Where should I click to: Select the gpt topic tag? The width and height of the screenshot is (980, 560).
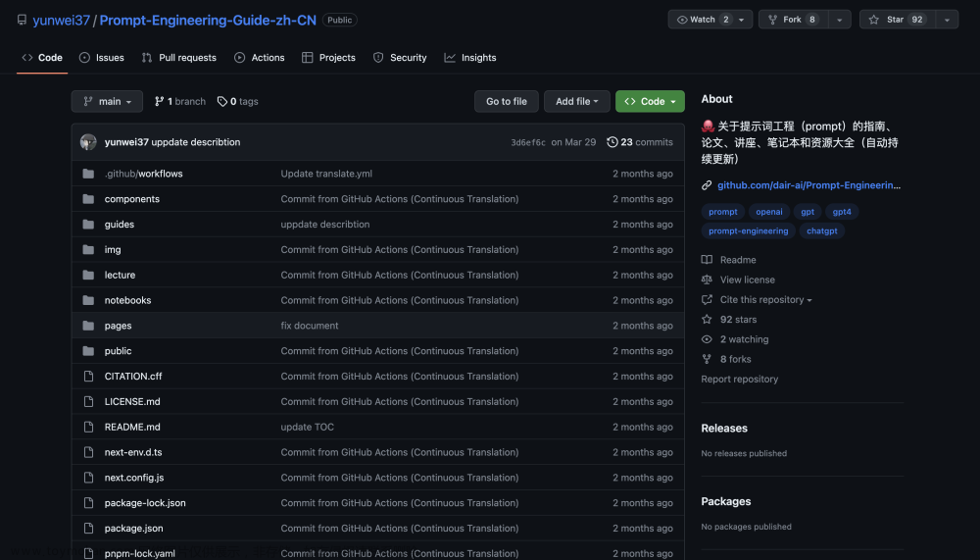tap(808, 212)
